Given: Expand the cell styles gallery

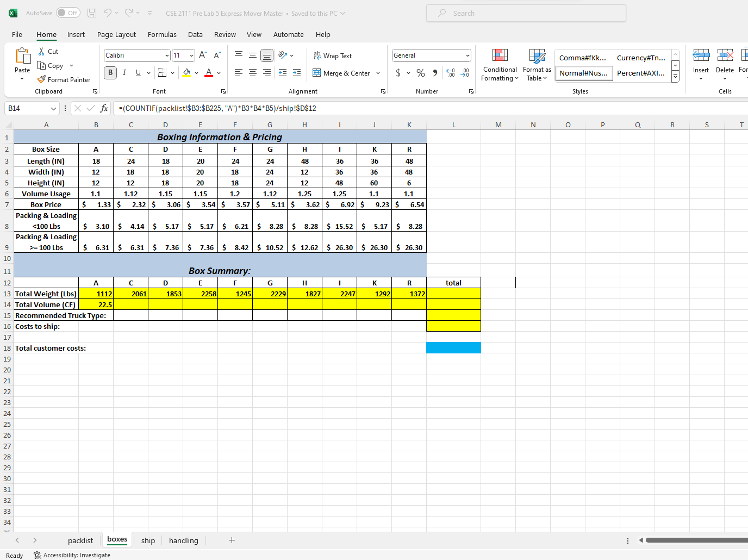Looking at the screenshot, I should pos(675,77).
